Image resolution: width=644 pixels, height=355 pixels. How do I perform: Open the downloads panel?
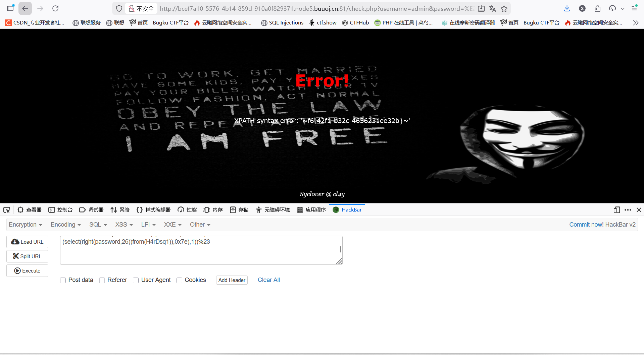(x=567, y=8)
